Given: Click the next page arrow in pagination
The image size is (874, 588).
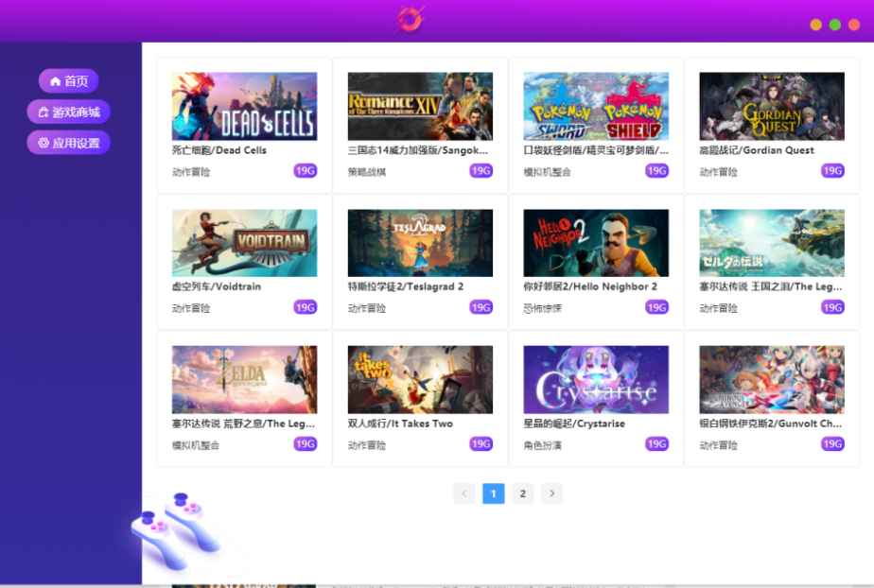Looking at the screenshot, I should (552, 493).
